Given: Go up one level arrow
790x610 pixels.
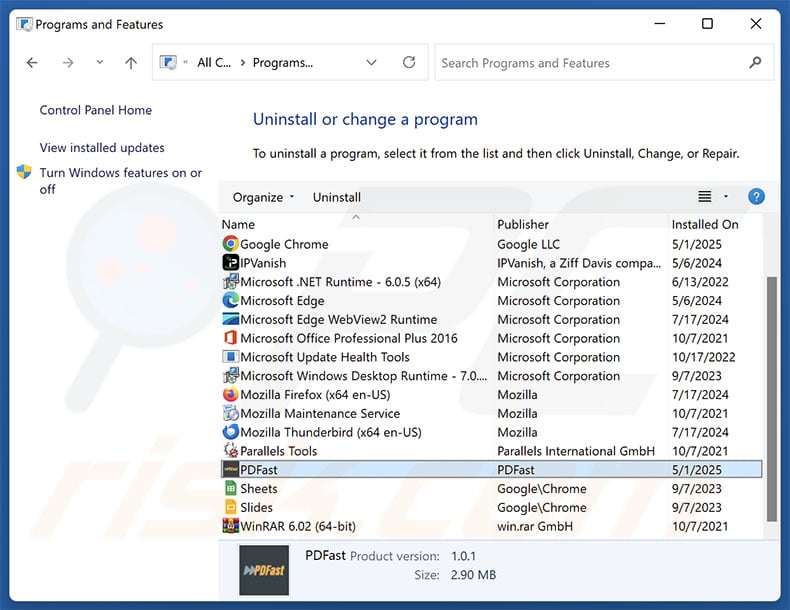Looking at the screenshot, I should pos(131,62).
